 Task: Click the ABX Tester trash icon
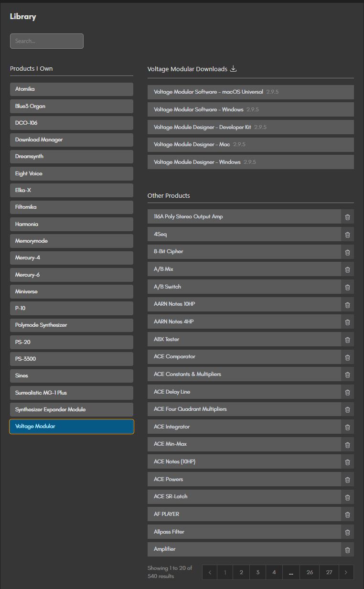pyautogui.click(x=347, y=340)
